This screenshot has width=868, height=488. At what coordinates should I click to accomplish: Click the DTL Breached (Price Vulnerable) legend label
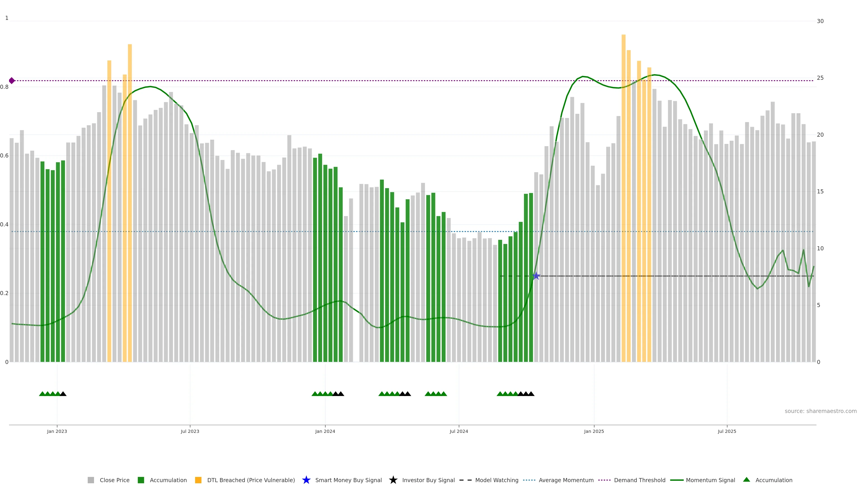pyautogui.click(x=251, y=480)
